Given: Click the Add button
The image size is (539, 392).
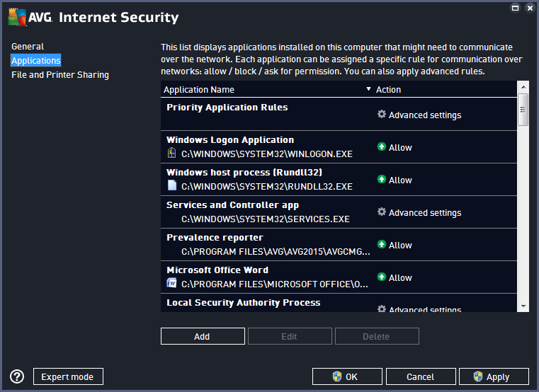Looking at the screenshot, I should click(203, 336).
